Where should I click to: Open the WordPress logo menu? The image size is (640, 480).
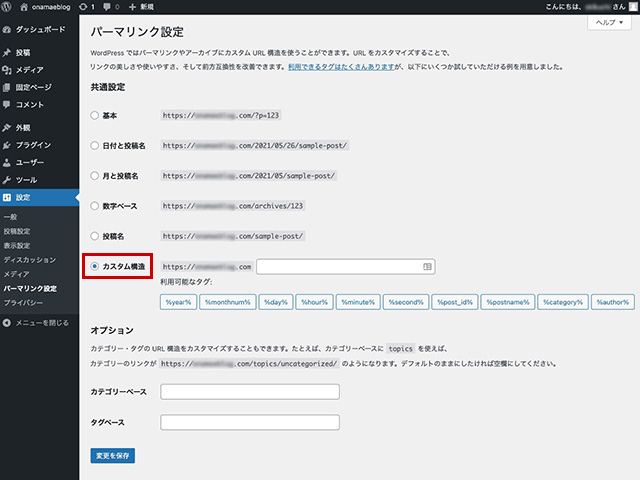[x=6, y=7]
